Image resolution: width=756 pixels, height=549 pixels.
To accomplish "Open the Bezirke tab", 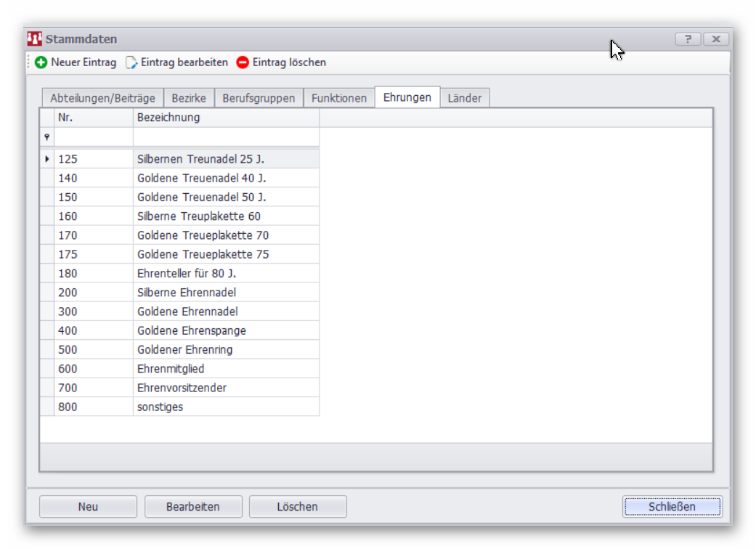I will coord(189,98).
